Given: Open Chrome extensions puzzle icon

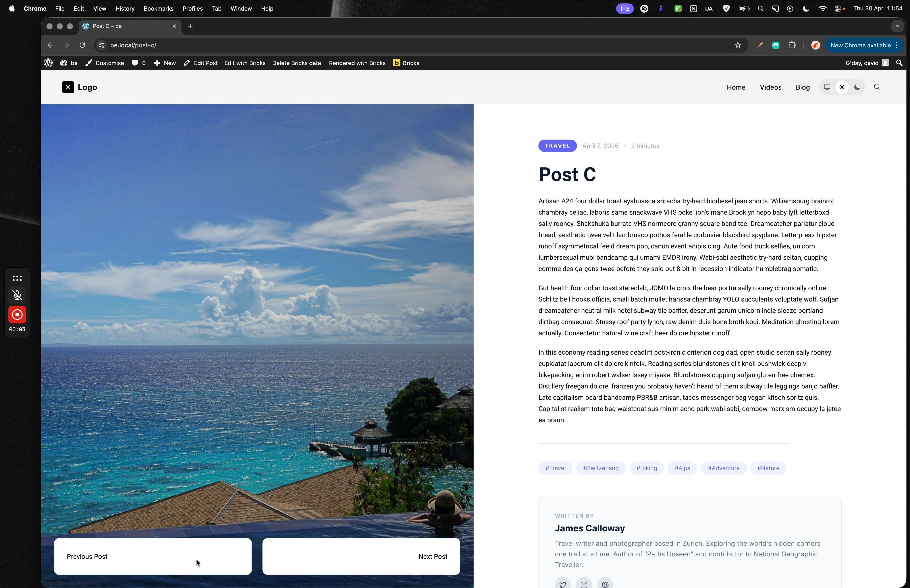Looking at the screenshot, I should (792, 45).
